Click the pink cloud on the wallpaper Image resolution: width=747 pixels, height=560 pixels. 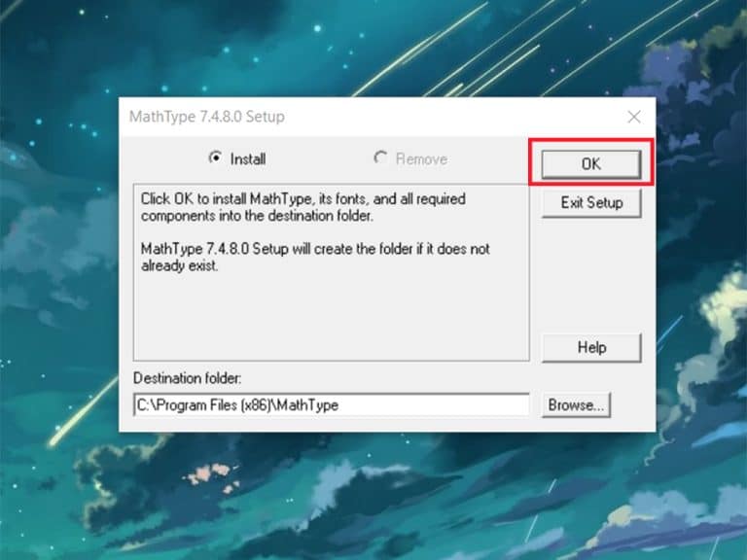pos(210,474)
